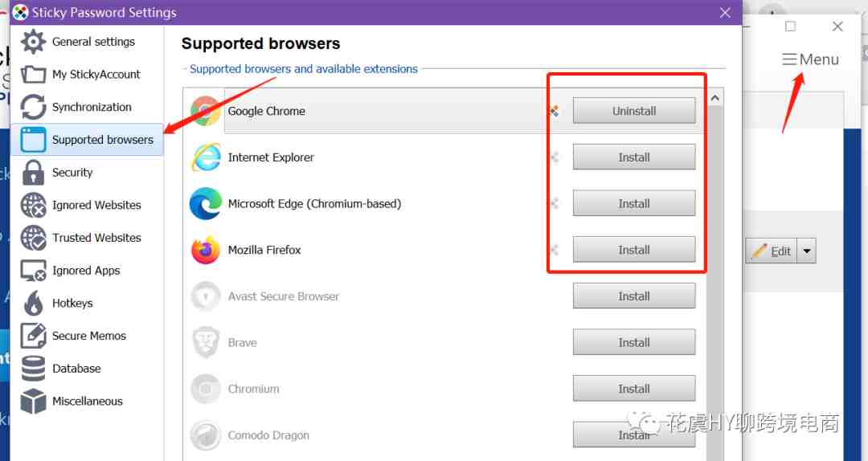Open the Synchronization settings page

tap(87, 107)
